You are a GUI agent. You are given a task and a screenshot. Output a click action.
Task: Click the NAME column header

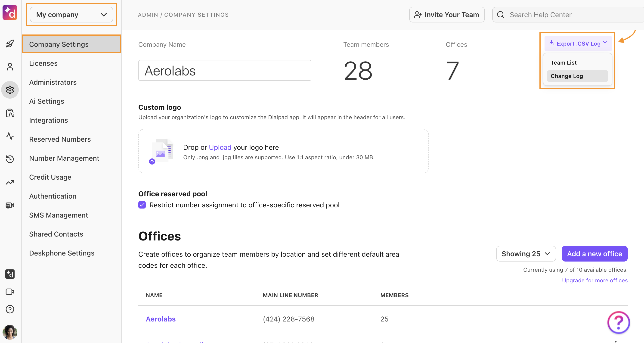tap(154, 295)
